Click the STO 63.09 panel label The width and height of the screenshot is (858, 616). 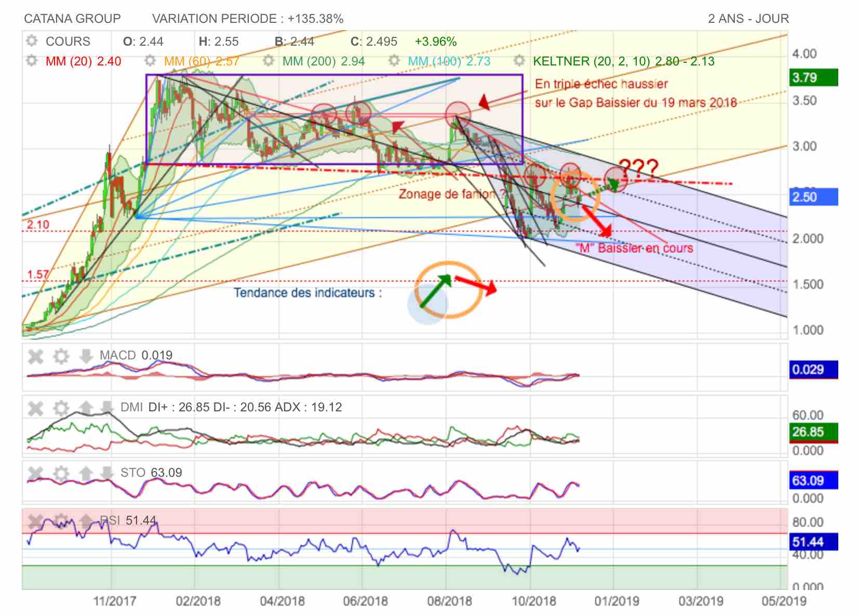[x=151, y=473]
